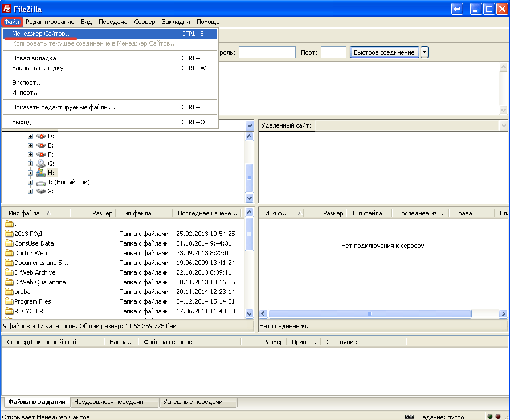Open quick connect history dropdown arrow

(424, 52)
